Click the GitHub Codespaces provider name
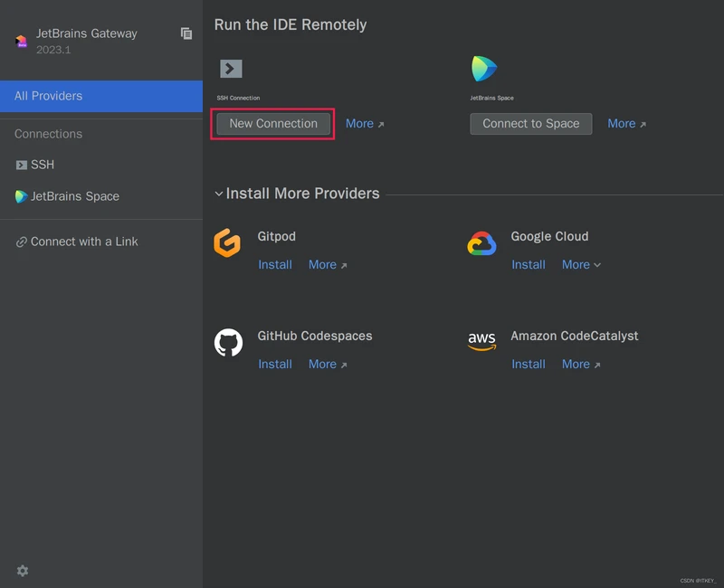Viewport: 724px width, 588px height. coord(314,336)
